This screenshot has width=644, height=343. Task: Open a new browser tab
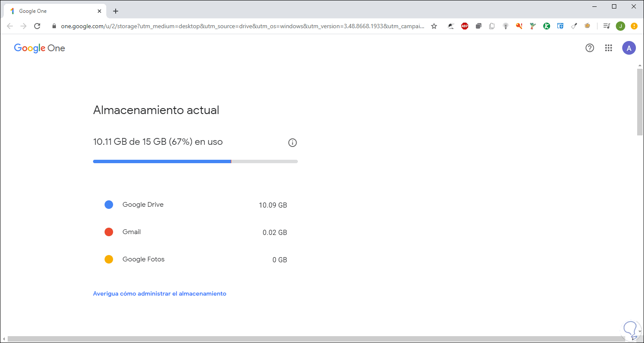pyautogui.click(x=116, y=11)
